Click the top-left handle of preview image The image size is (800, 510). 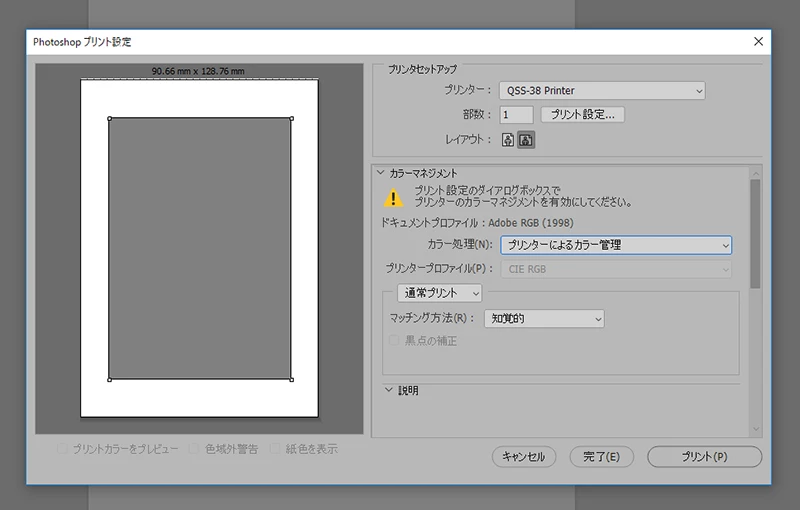click(x=110, y=119)
